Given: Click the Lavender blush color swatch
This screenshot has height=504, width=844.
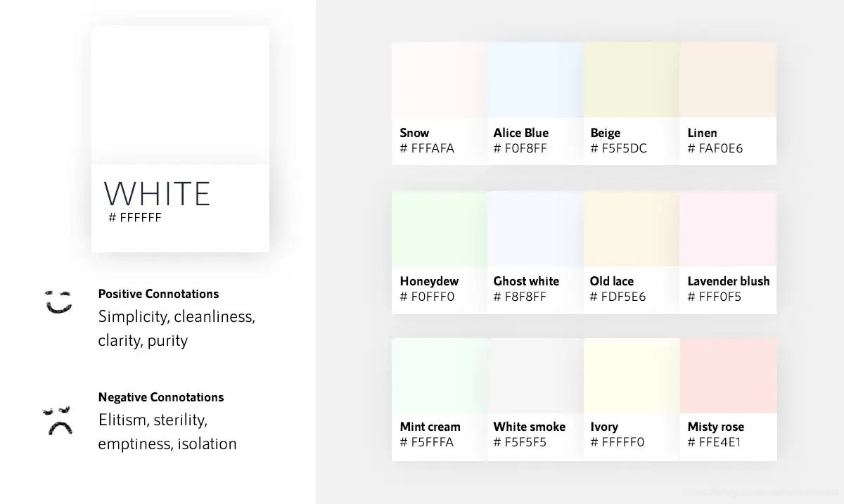Looking at the screenshot, I should click(x=728, y=229).
